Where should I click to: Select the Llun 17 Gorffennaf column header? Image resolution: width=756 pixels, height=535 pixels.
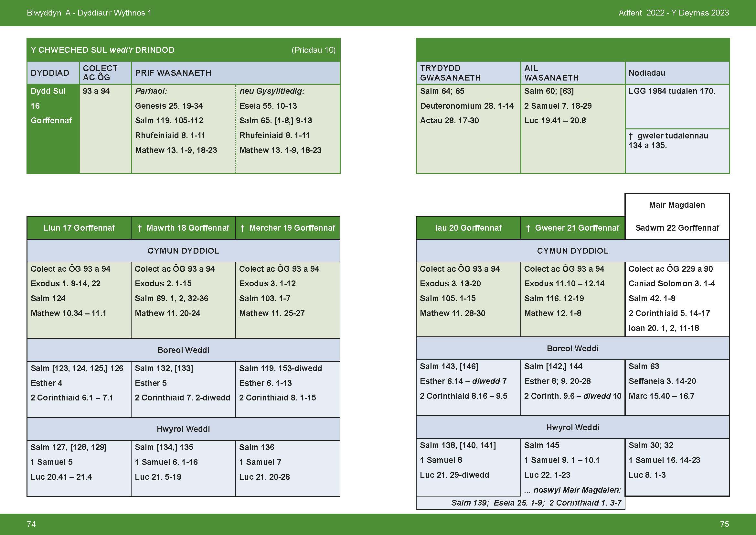point(79,228)
